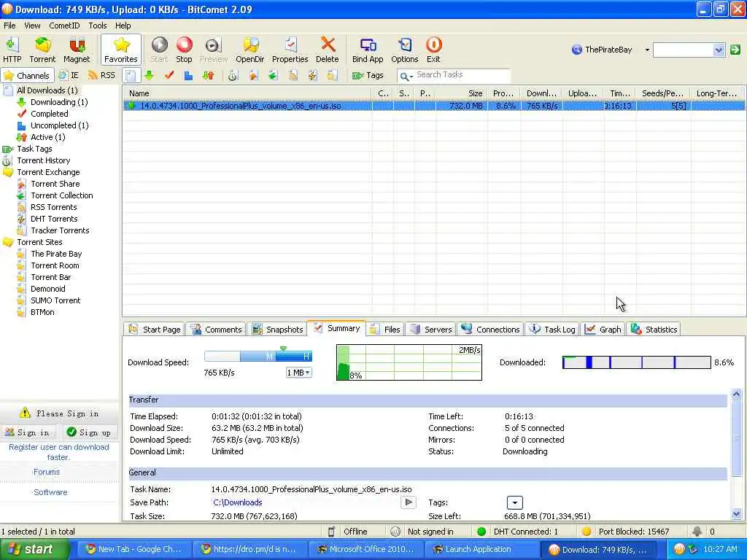This screenshot has width=747, height=560.
Task: Delete the selected task
Action: [328, 50]
